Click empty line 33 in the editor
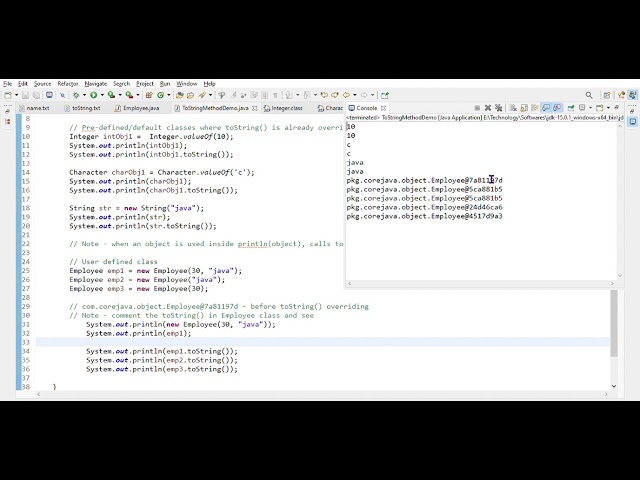Screen dimensions: 640x480 click(x=322, y=342)
